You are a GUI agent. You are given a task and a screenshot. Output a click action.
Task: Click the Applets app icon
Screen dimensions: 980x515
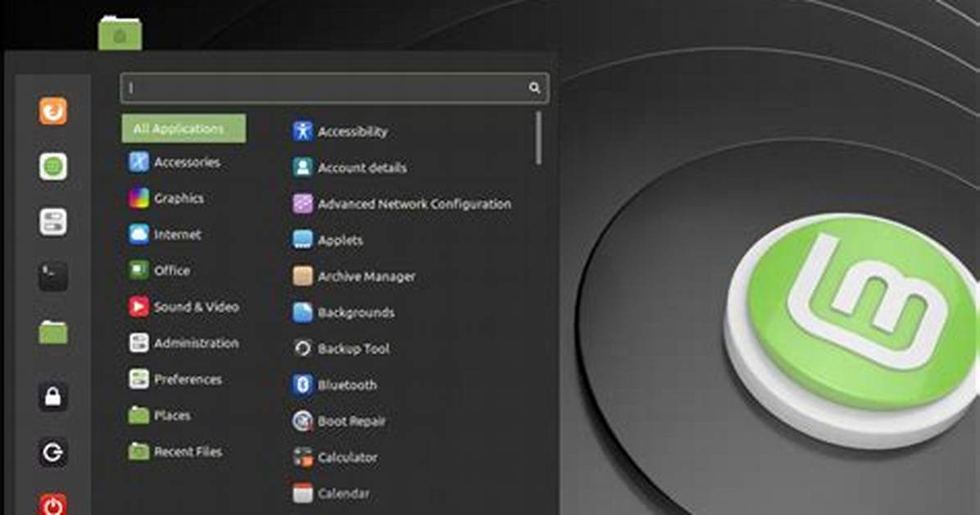[x=302, y=239]
